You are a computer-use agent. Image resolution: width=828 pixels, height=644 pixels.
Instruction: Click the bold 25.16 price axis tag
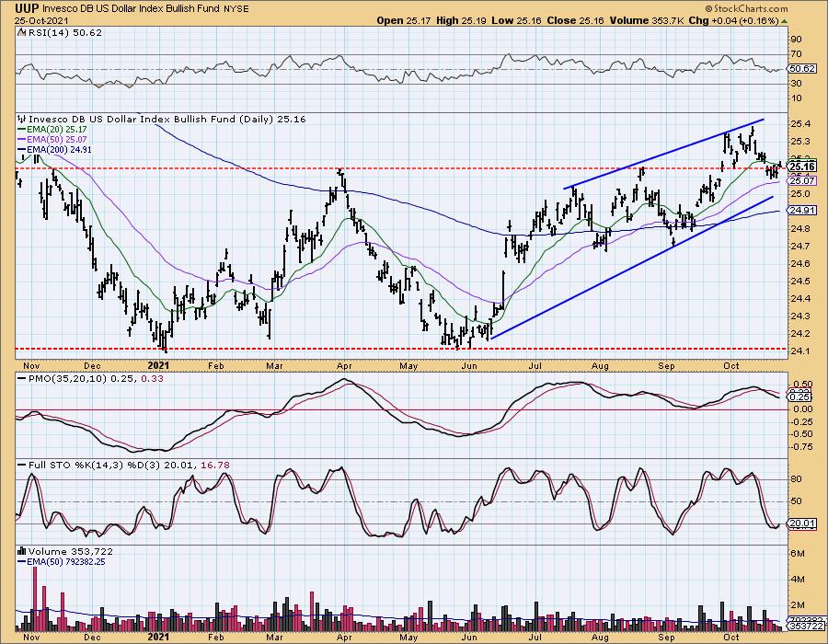(801, 167)
